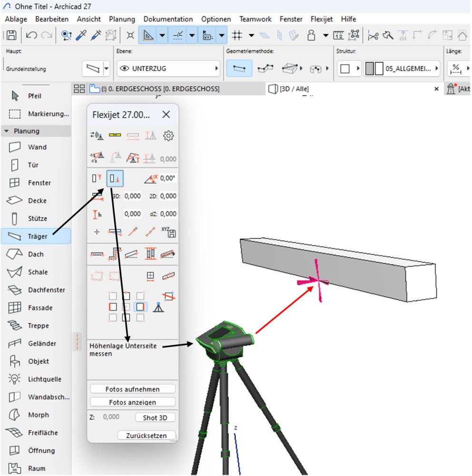Click the dZ value field
Image resolution: width=472 pixels, height=476 pixels.
point(168,214)
